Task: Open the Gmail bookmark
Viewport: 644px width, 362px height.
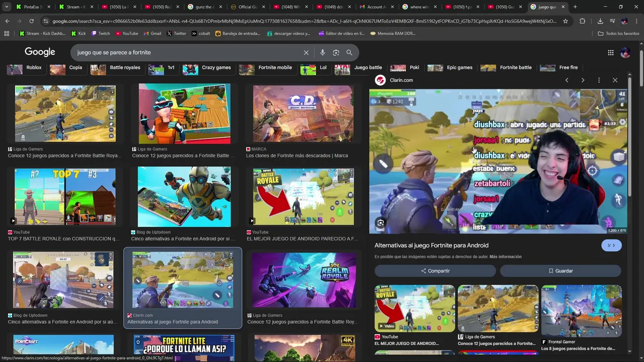Action: 151,34
